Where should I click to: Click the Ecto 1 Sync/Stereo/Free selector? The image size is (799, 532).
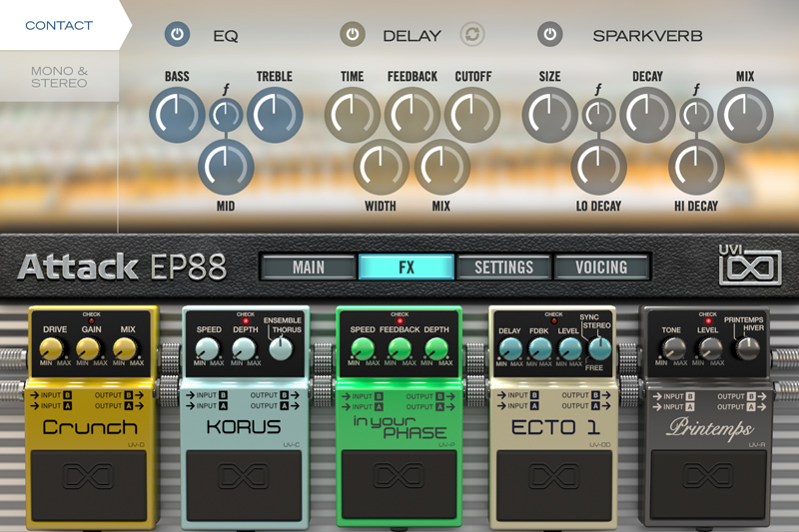click(598, 347)
